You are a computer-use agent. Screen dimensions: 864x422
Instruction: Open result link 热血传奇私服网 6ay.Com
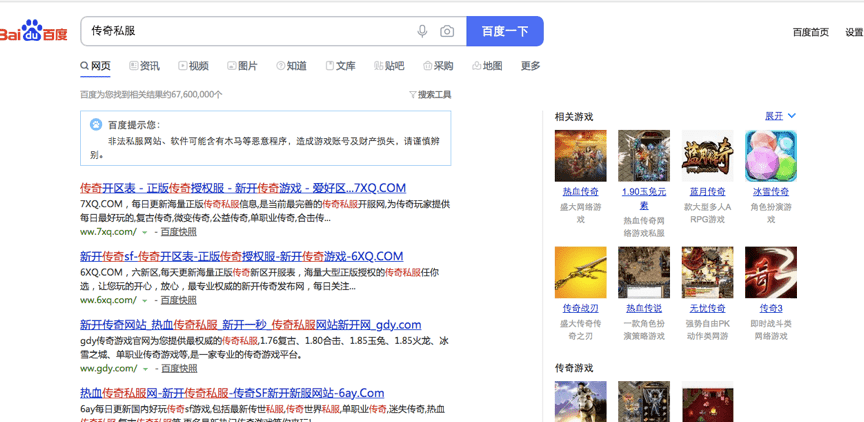(232, 393)
